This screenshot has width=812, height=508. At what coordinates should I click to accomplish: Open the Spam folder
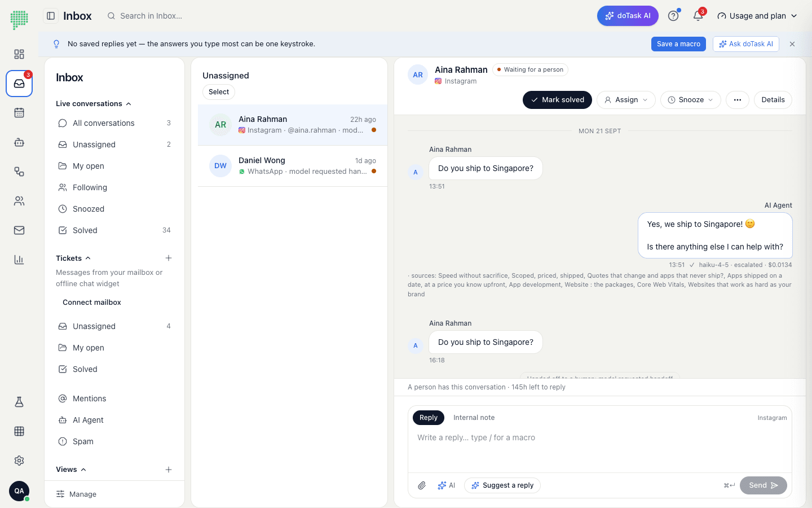point(114,441)
